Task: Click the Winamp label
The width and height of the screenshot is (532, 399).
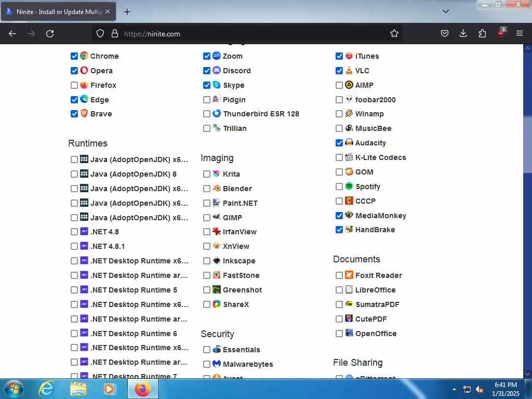Action: pos(369,114)
